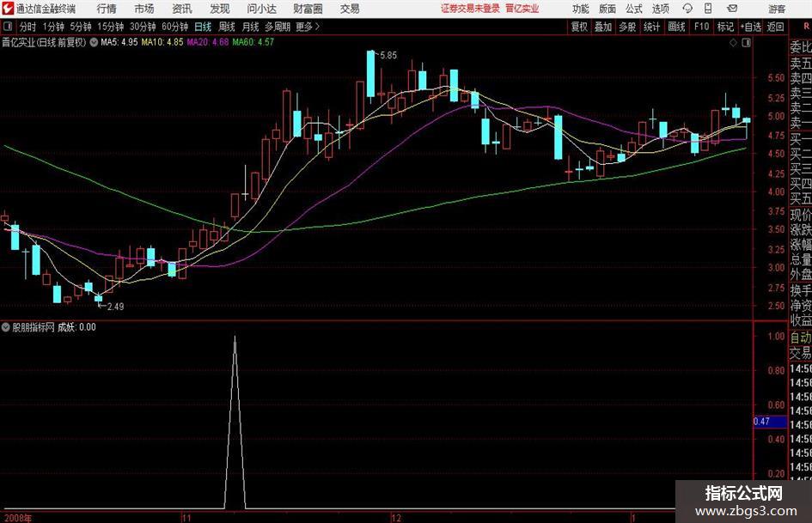Open the 行情 menu
This screenshot has width=812, height=523.
coord(107,9)
